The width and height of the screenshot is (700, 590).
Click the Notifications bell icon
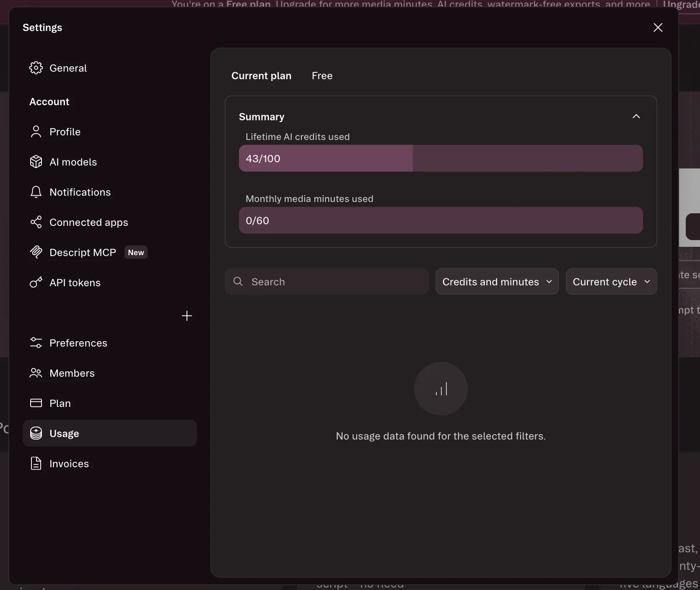coord(36,192)
